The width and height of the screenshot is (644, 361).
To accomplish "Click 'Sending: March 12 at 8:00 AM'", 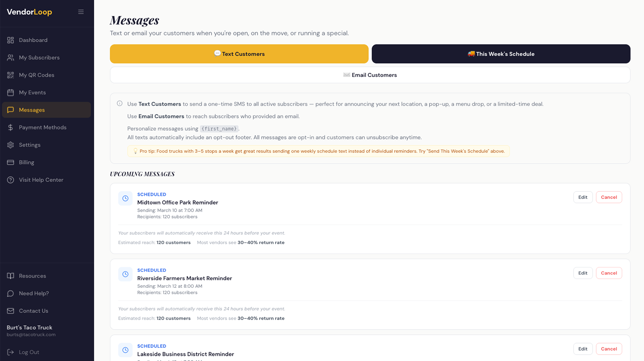I will click(x=170, y=286).
